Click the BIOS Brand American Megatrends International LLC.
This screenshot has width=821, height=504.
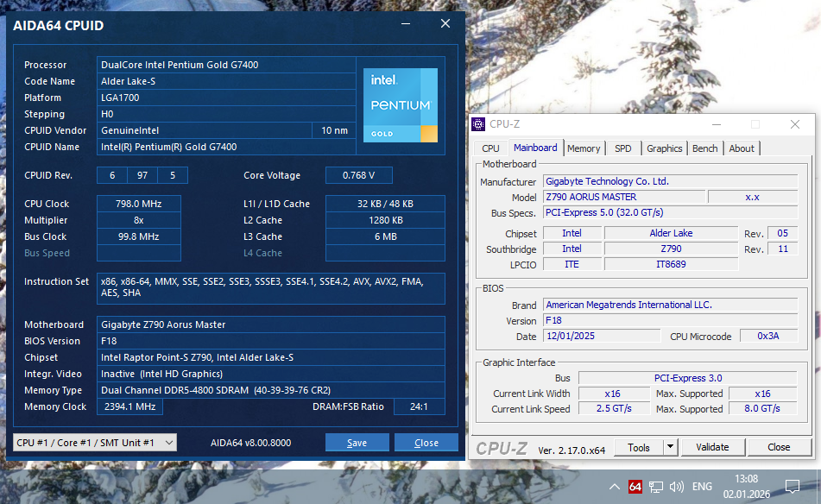[670, 305]
